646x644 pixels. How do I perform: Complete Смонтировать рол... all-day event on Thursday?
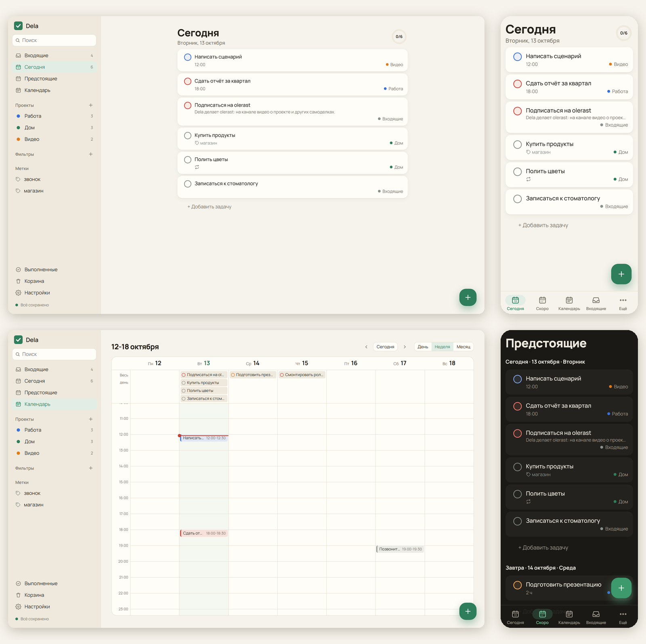click(282, 375)
